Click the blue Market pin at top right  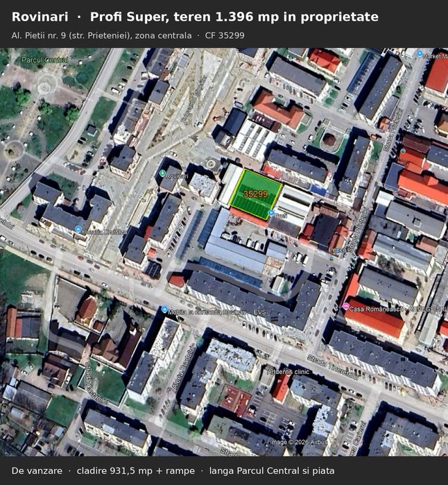click(420, 54)
